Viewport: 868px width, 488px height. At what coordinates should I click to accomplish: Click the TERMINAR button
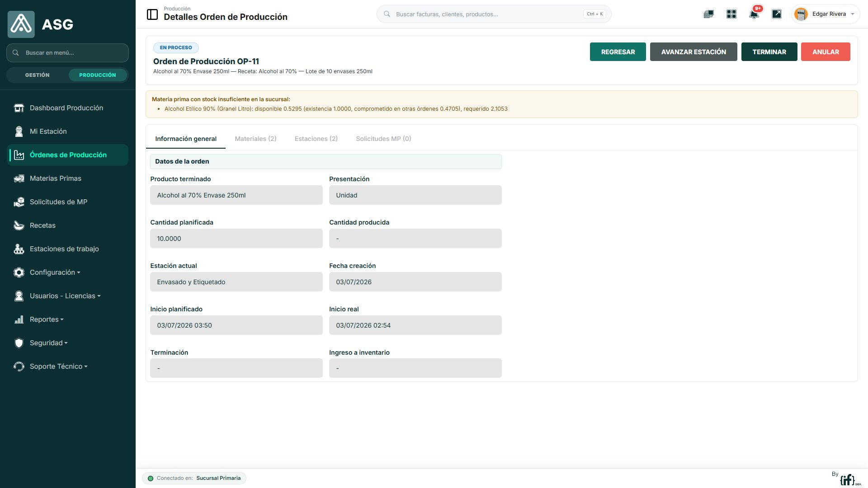(769, 52)
